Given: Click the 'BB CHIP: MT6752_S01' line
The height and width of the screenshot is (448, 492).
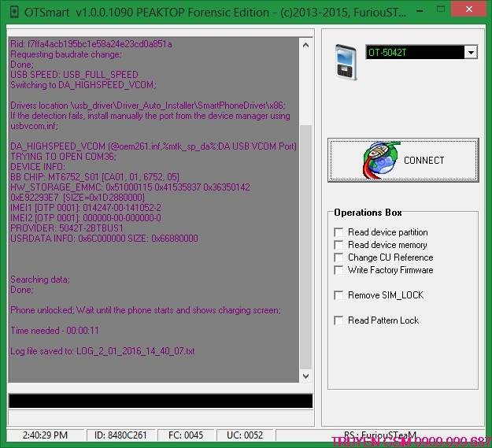Looking at the screenshot, I should pyautogui.click(x=94, y=177).
